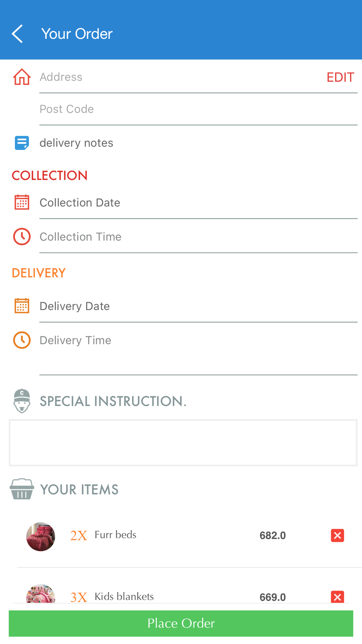362x644 pixels.
Task: Tap the basket icon beside Your Items
Action: click(22, 489)
